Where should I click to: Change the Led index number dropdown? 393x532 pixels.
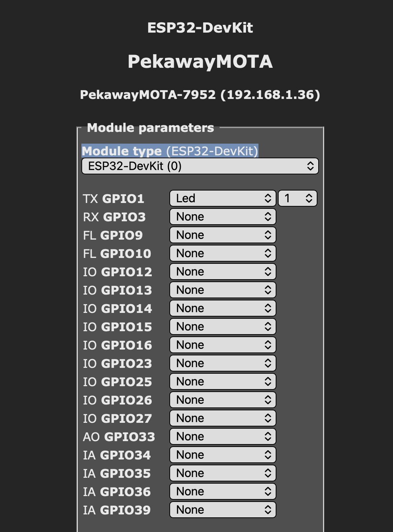pyautogui.click(x=297, y=198)
